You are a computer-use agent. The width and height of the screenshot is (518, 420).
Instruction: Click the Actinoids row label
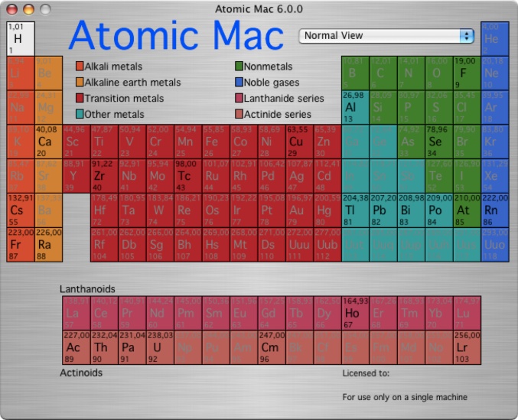click(x=81, y=373)
